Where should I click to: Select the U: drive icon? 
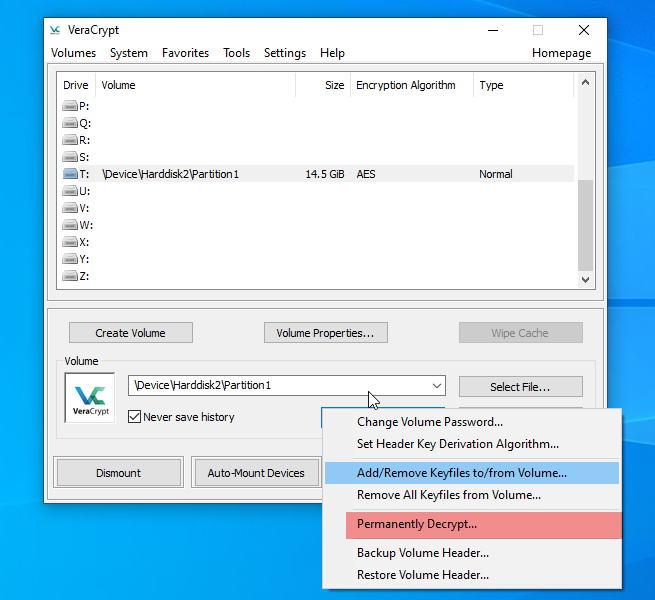tap(70, 191)
